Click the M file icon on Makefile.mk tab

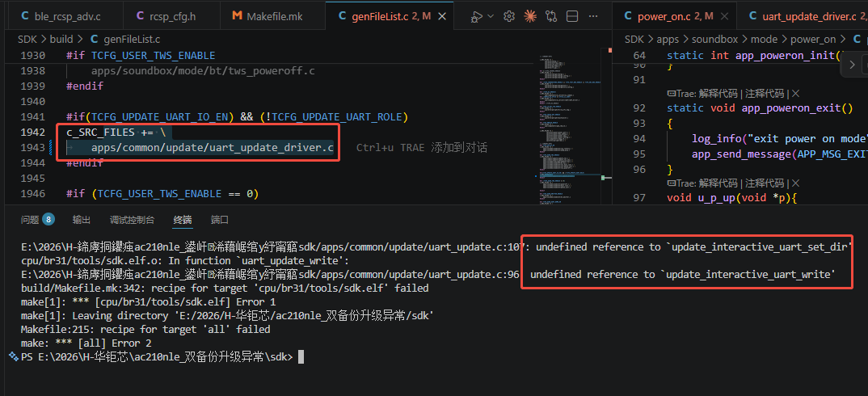click(237, 17)
